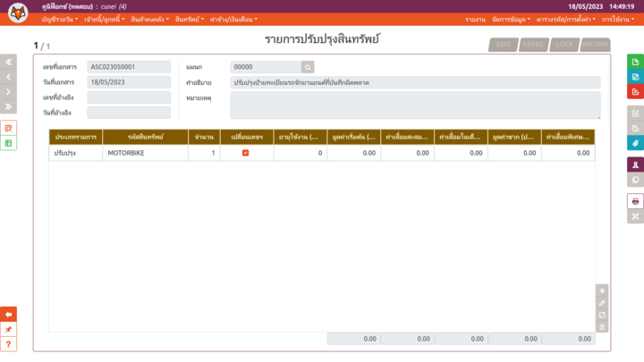Select the EDIT status tab
The height and width of the screenshot is (362, 644).
click(x=504, y=45)
